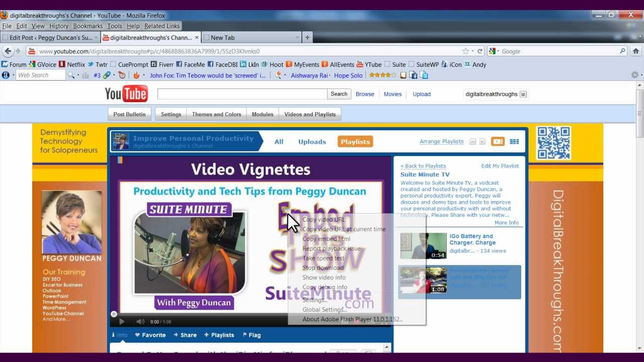Click the Facebook share page icon in toolbar
This screenshot has width=644, height=362.
point(414,75)
